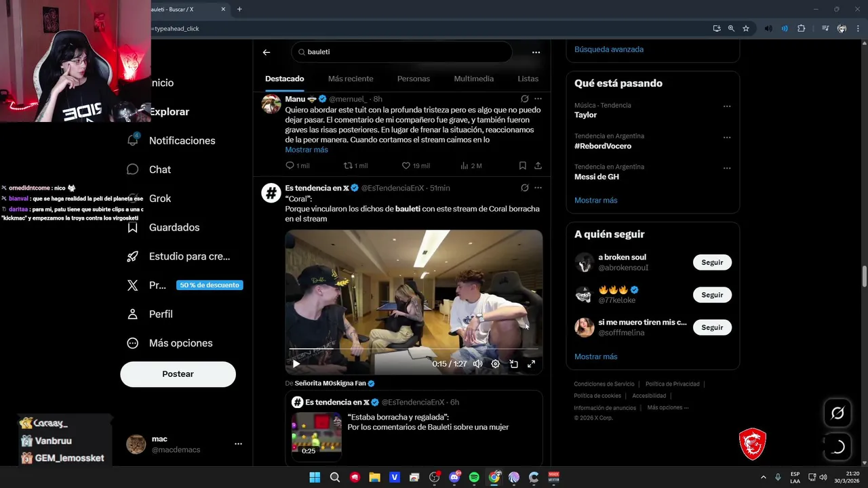Follow @sofffmelina account

(712, 327)
